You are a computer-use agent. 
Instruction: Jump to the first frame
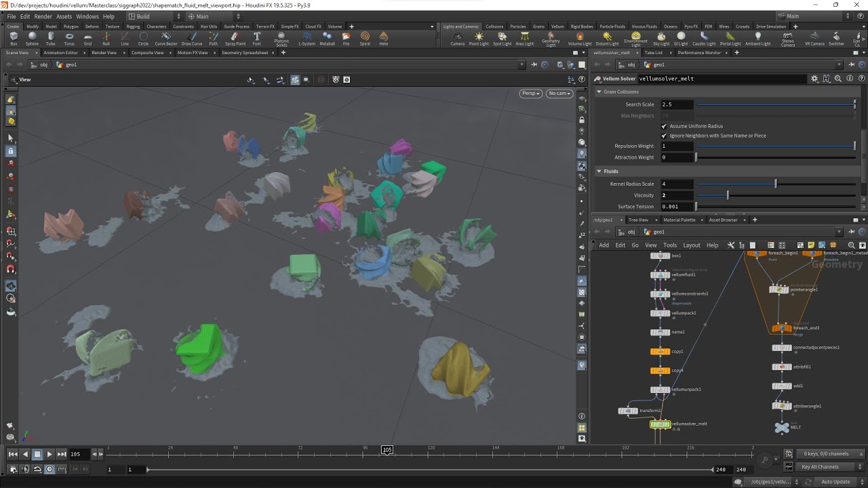click(13, 454)
